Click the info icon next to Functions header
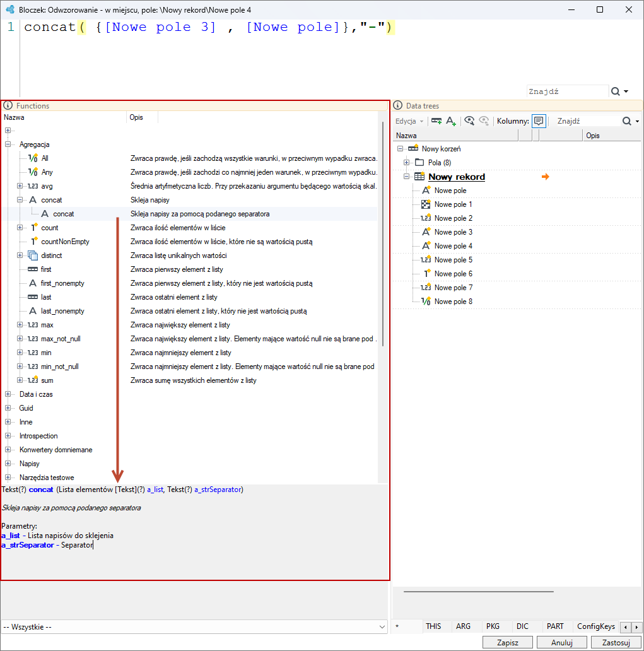Image resolution: width=644 pixels, height=651 pixels. coord(8,105)
